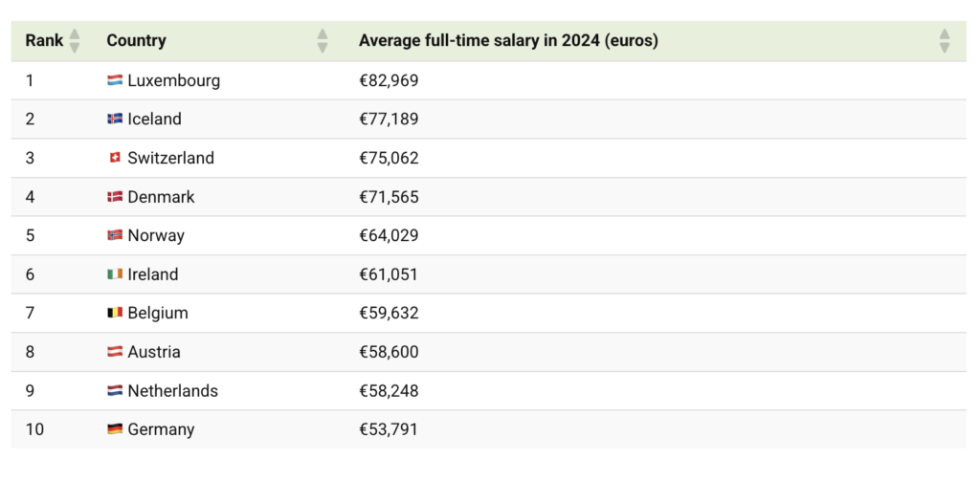
Task: Click the Norway flag icon
Action: pyautogui.click(x=115, y=235)
